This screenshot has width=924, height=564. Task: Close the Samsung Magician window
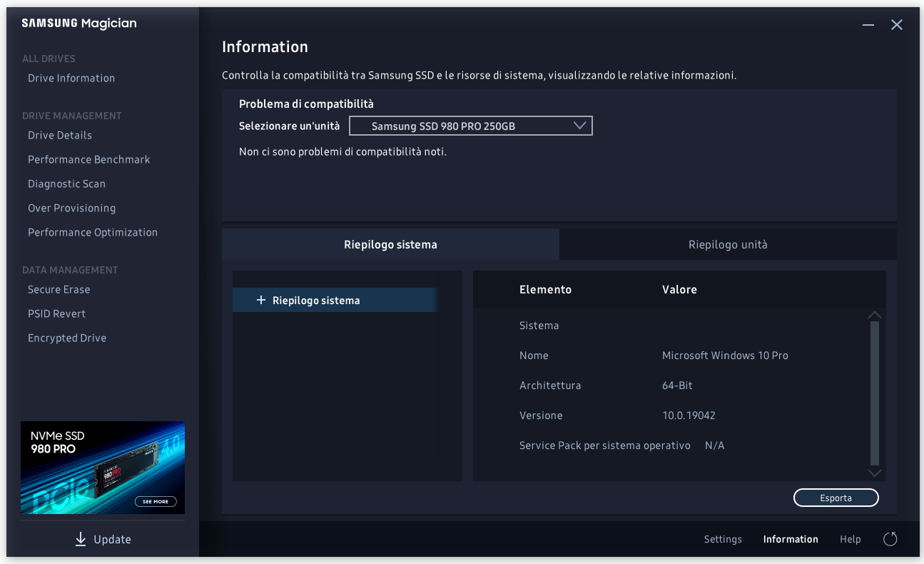coord(897,25)
